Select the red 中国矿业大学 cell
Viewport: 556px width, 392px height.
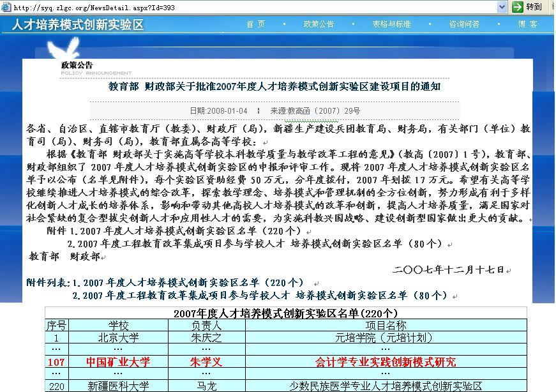point(118,362)
